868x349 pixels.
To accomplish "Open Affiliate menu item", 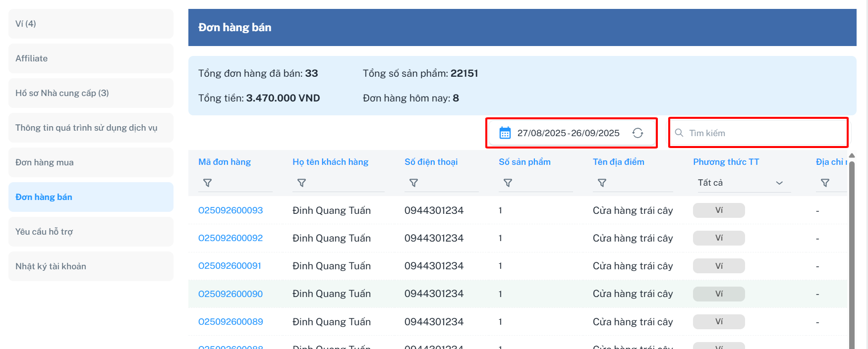I will tap(91, 58).
